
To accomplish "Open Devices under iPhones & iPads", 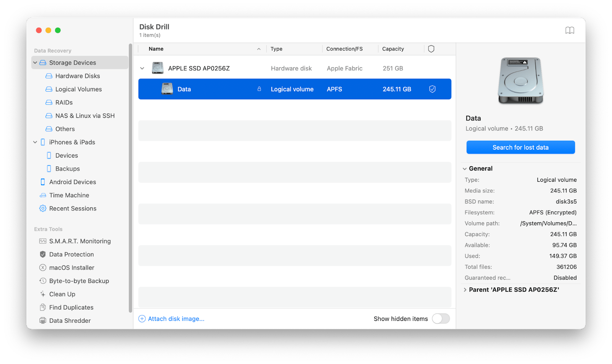I will 67,156.
